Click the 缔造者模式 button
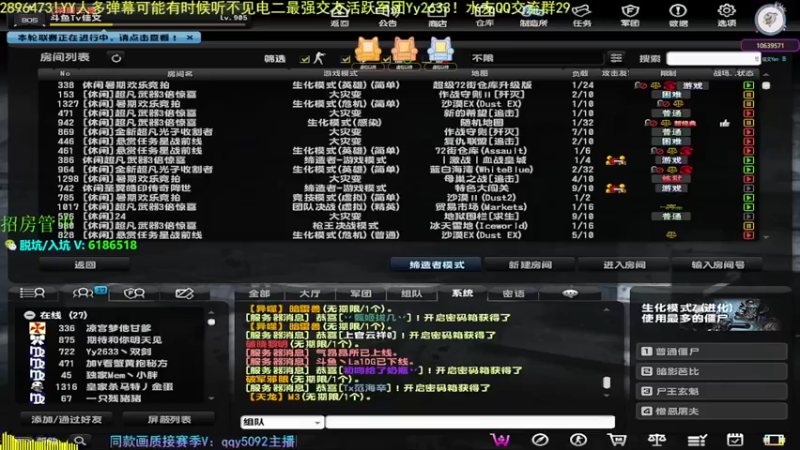This screenshot has width=800, height=450. [x=436, y=265]
